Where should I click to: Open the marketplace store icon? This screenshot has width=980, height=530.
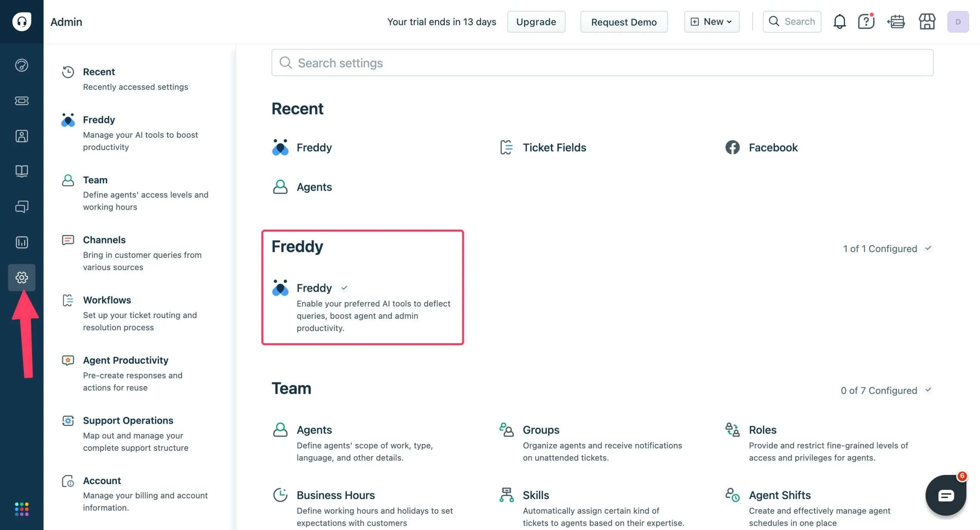(x=927, y=22)
